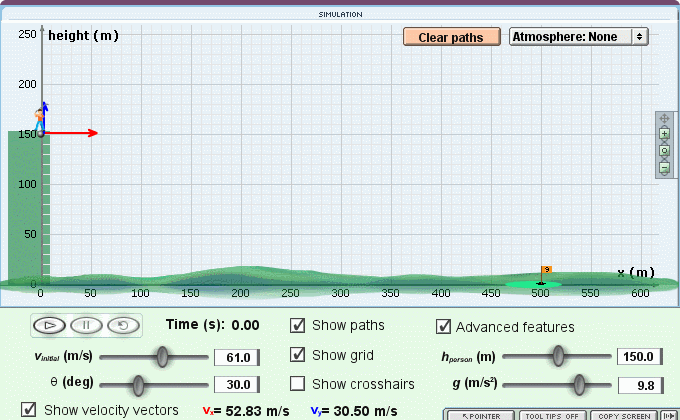Screen dimensions: 680x420
Task: Uncheck the Show paths checkbox
Action: click(x=298, y=325)
